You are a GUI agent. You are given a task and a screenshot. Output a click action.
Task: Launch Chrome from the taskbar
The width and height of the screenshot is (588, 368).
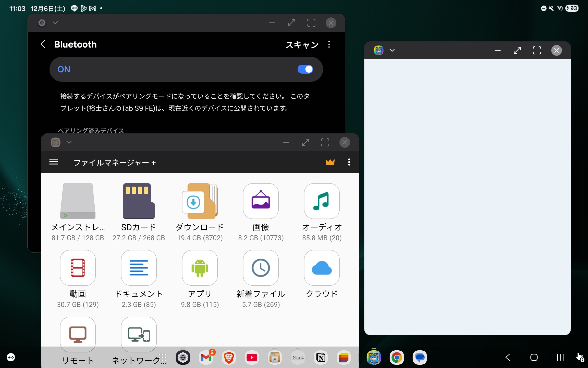pos(397,358)
